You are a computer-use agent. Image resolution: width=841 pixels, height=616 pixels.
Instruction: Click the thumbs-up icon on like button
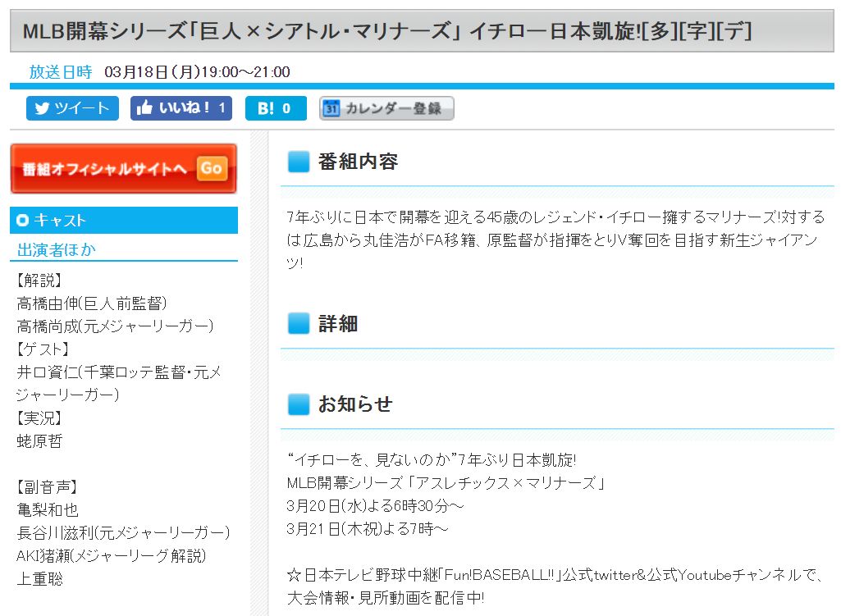coord(144,107)
